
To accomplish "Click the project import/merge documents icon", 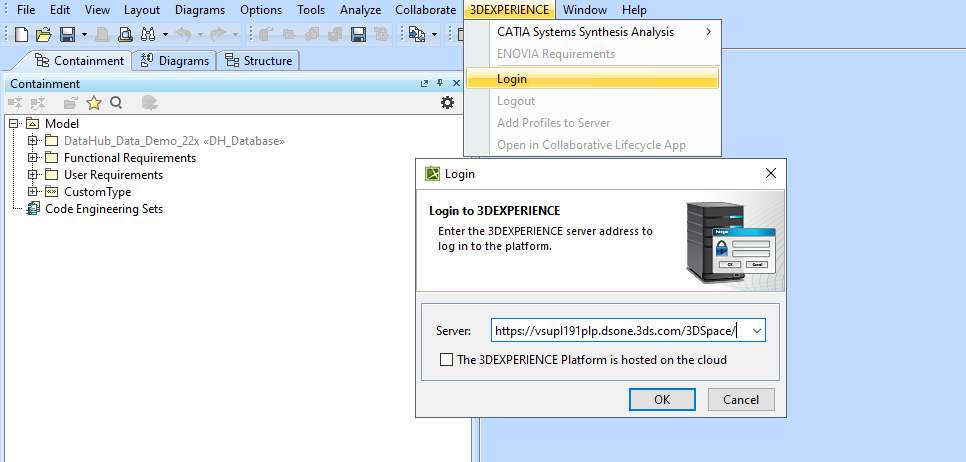I will tap(417, 34).
